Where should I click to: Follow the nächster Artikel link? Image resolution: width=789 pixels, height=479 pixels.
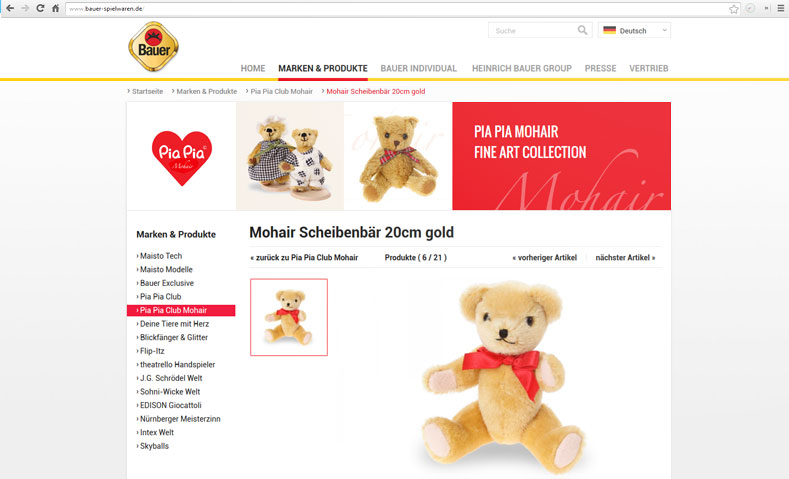625,258
